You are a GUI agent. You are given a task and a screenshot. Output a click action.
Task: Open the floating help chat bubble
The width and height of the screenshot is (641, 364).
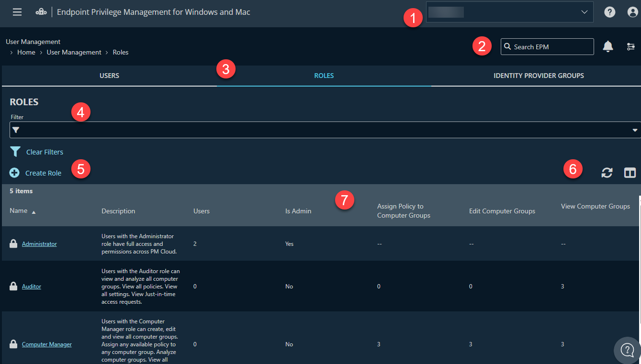627,350
